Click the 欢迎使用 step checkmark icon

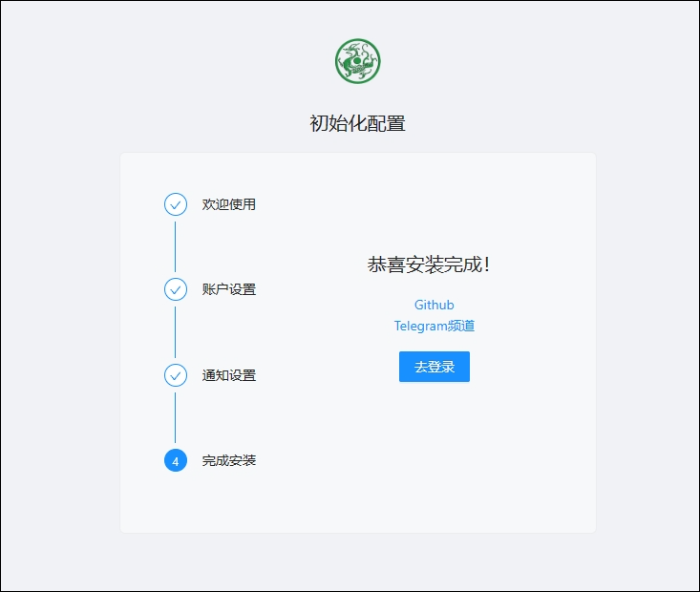click(175, 204)
